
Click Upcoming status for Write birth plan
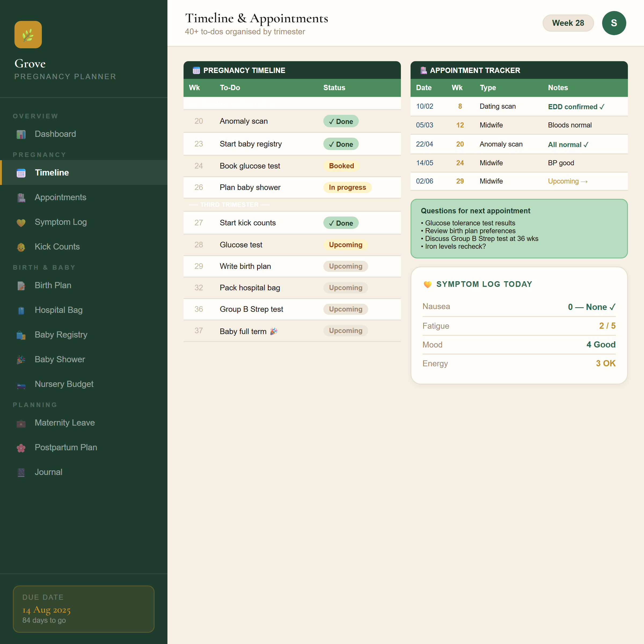345,266
